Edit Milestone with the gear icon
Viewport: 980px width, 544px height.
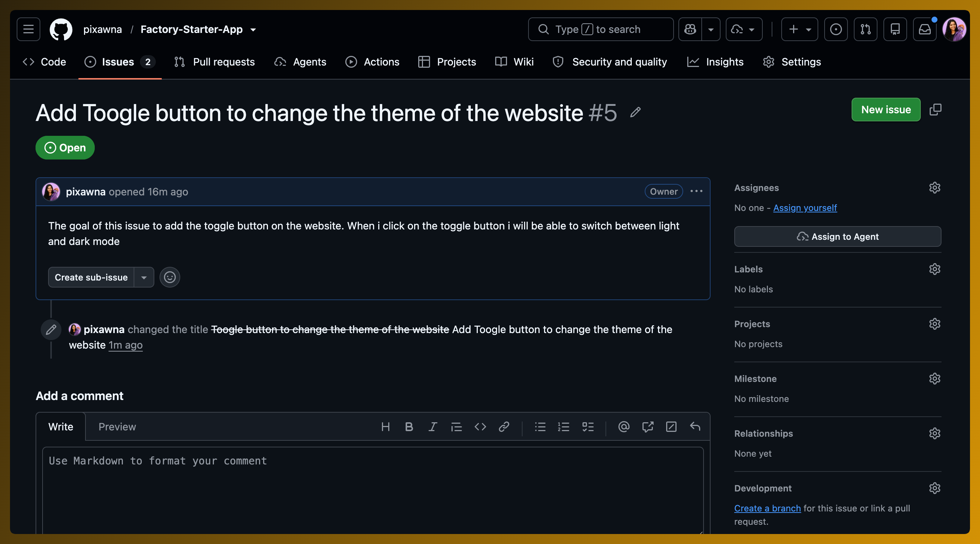click(934, 379)
